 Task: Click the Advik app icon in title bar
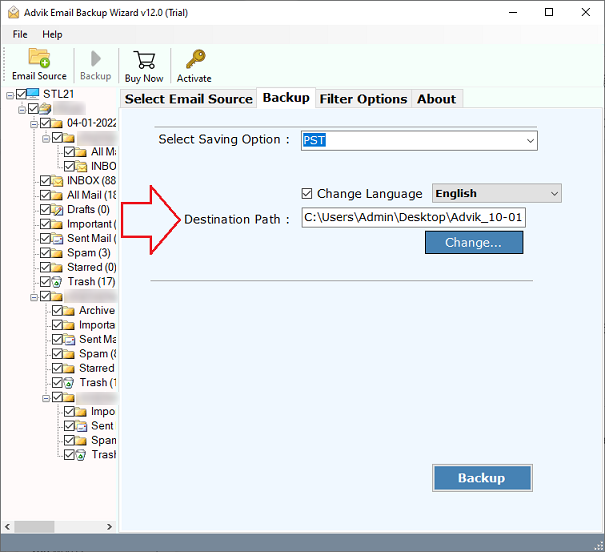(x=14, y=12)
